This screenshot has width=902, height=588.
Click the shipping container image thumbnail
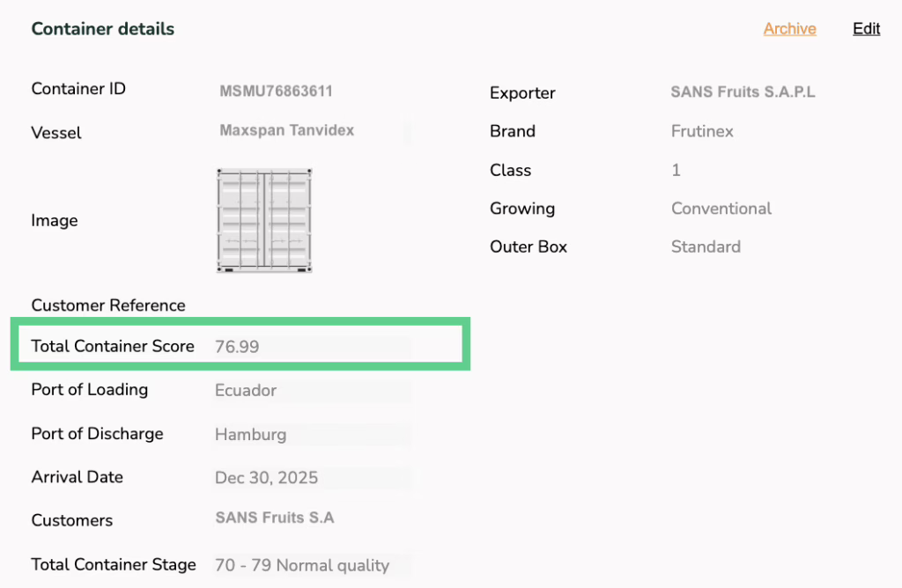[x=264, y=220]
